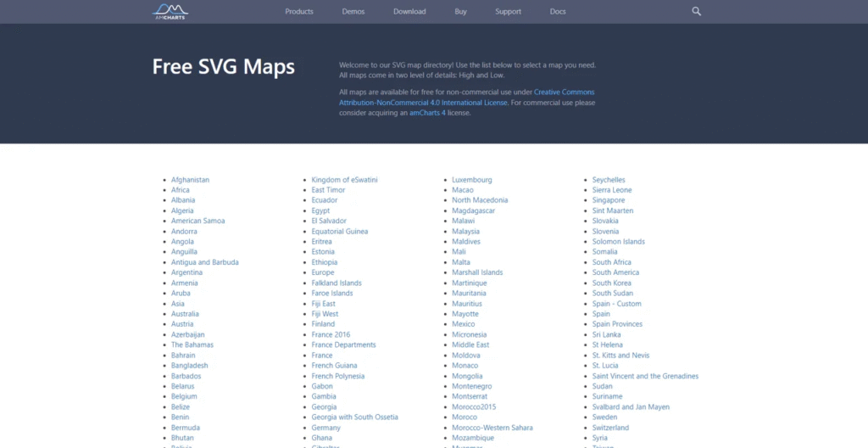Open the search magnifier icon

click(697, 12)
